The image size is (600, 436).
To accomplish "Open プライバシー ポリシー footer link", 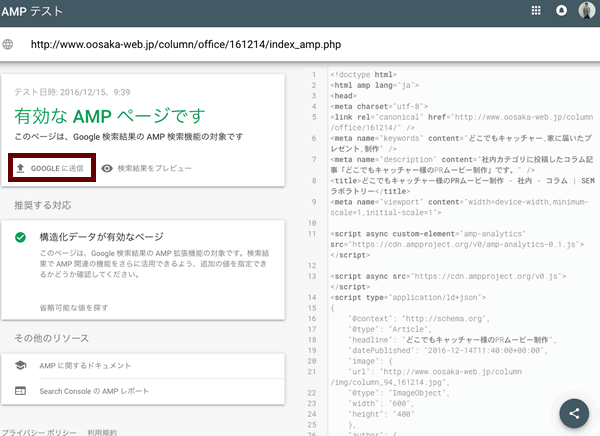I will 39,433.
